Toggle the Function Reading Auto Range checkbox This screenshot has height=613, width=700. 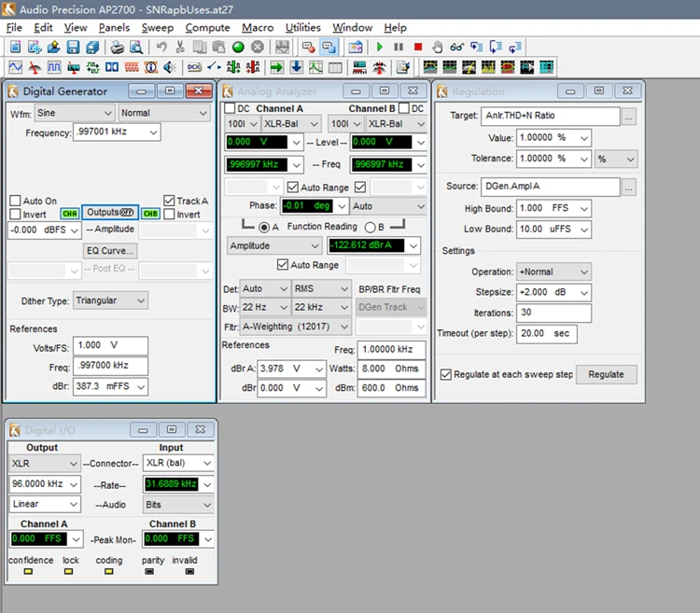pos(282,265)
